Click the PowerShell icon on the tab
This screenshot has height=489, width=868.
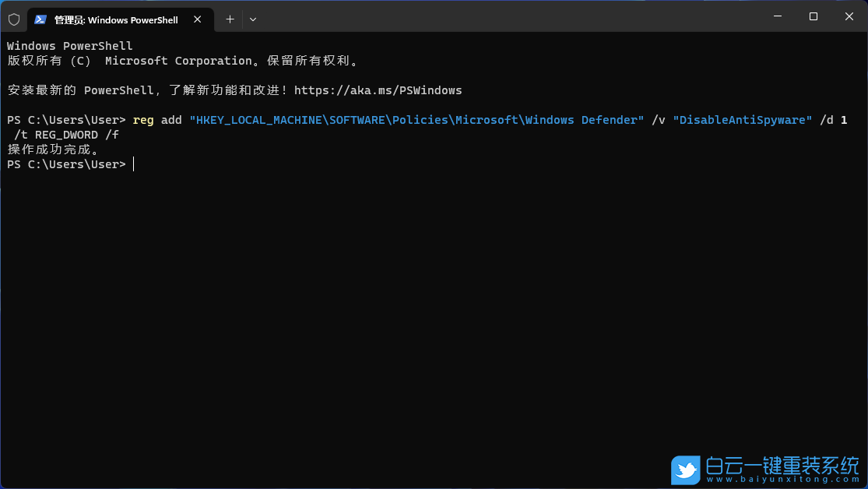tap(40, 19)
